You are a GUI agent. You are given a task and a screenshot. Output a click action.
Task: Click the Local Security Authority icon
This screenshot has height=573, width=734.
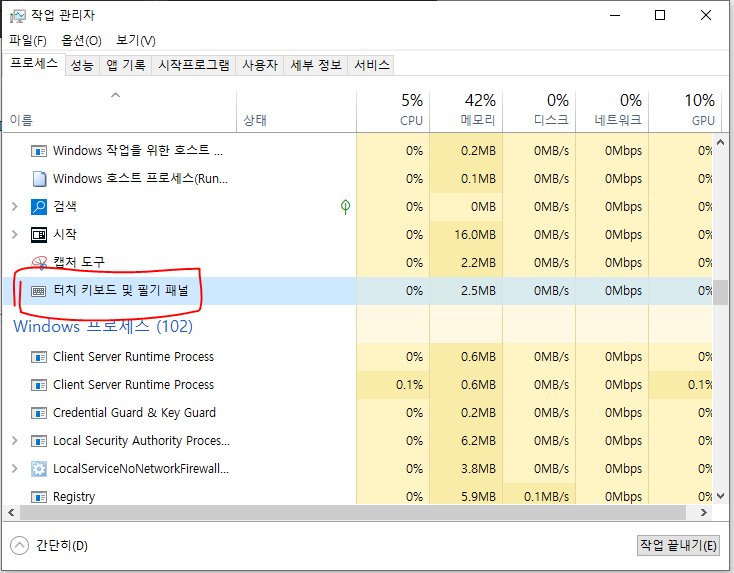click(39, 441)
